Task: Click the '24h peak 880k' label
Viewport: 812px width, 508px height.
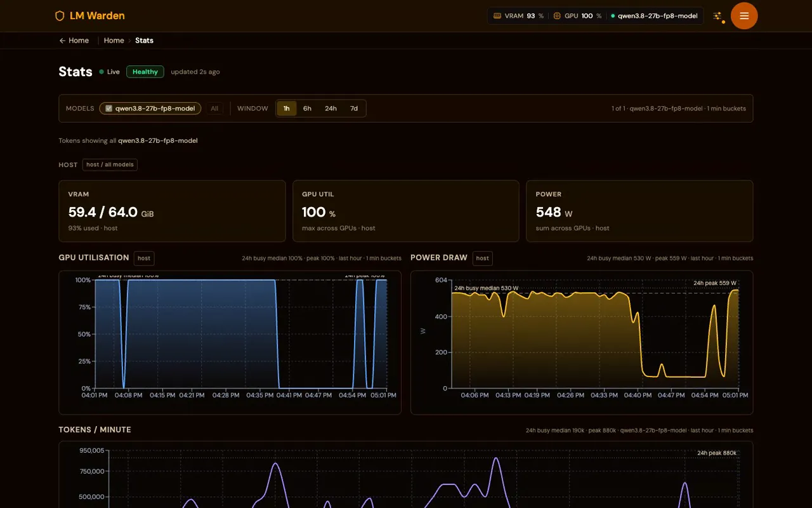Action: click(x=717, y=453)
